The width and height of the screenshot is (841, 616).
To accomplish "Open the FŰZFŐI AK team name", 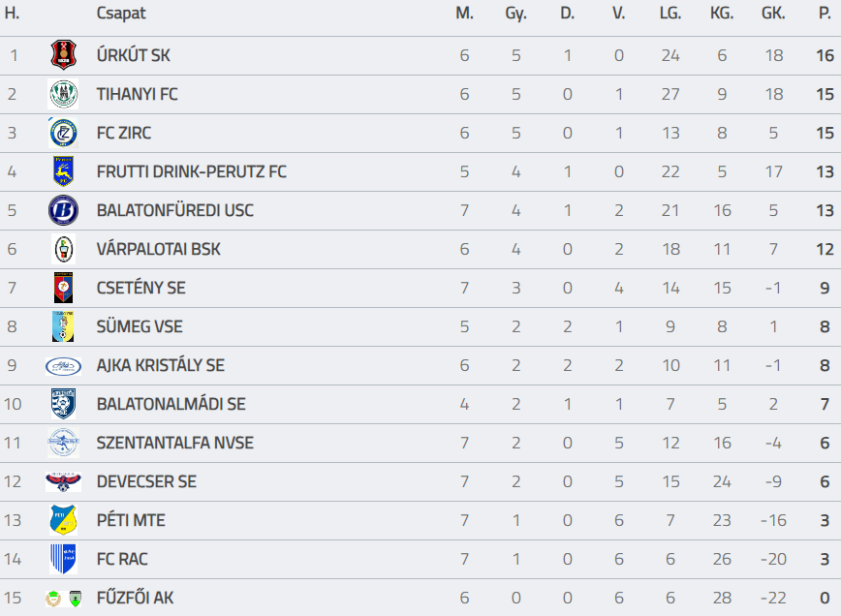I will point(135,598).
